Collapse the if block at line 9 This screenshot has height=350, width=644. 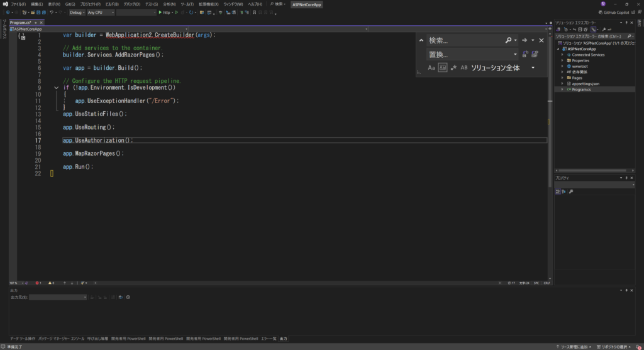point(56,87)
